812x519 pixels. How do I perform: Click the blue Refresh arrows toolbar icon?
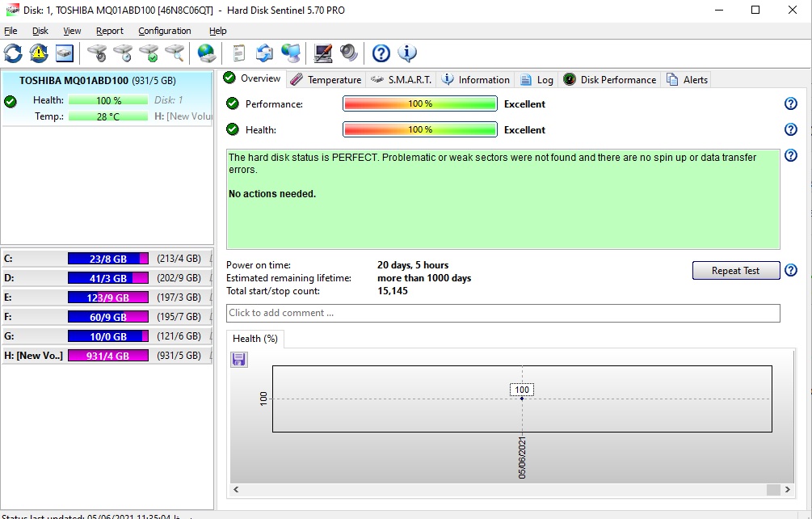click(x=13, y=53)
